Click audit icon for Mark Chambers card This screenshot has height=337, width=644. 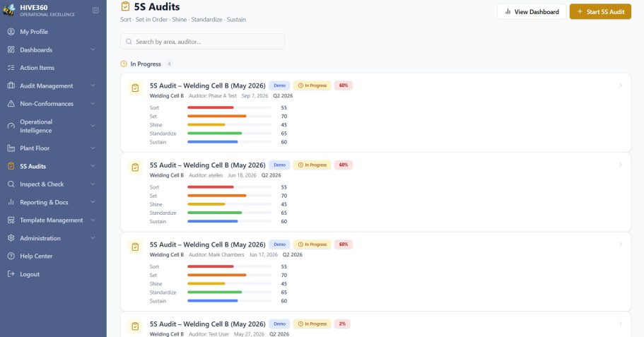click(x=135, y=247)
